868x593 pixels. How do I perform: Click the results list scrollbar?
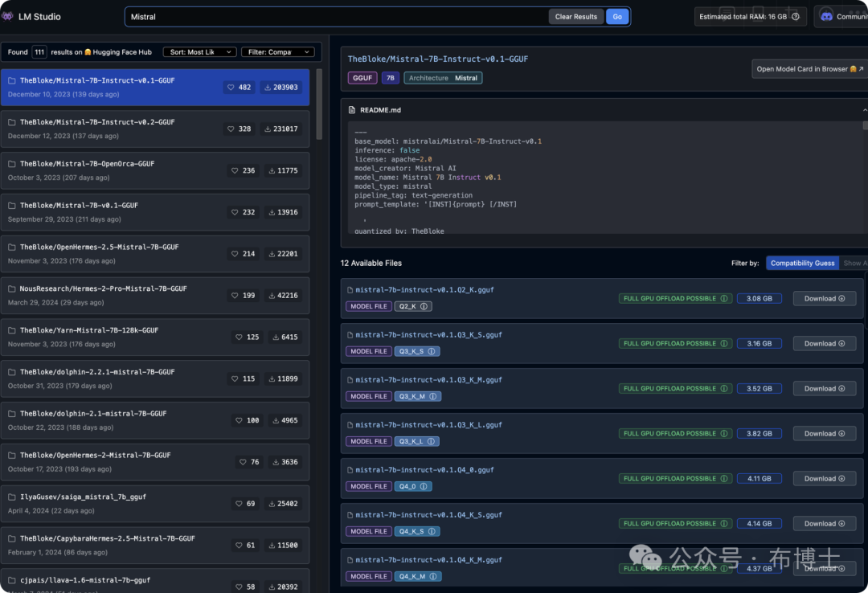click(x=319, y=104)
